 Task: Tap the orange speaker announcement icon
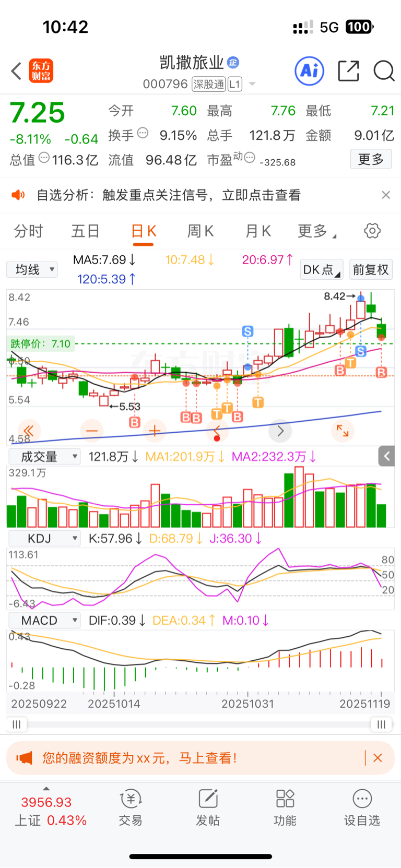pos(18,195)
